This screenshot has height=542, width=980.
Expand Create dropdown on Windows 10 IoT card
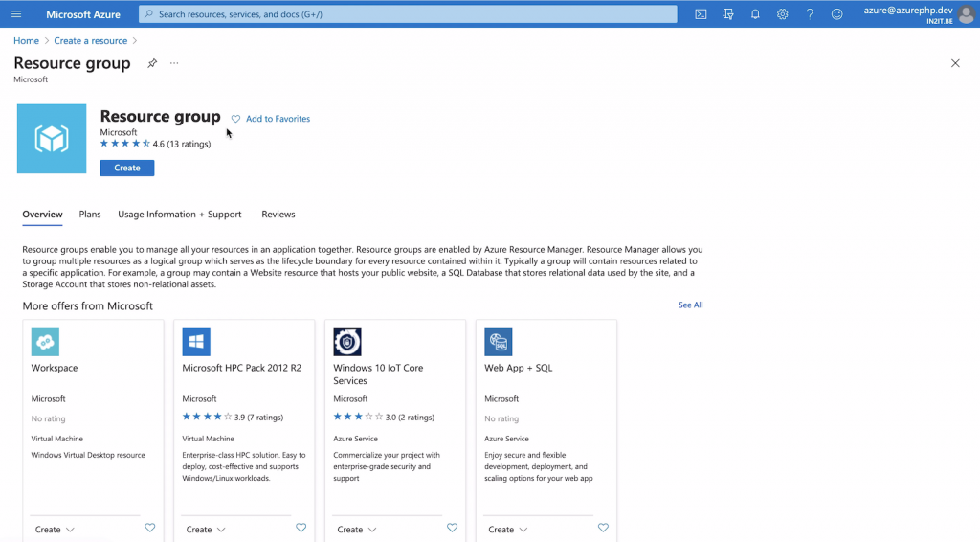[357, 530]
